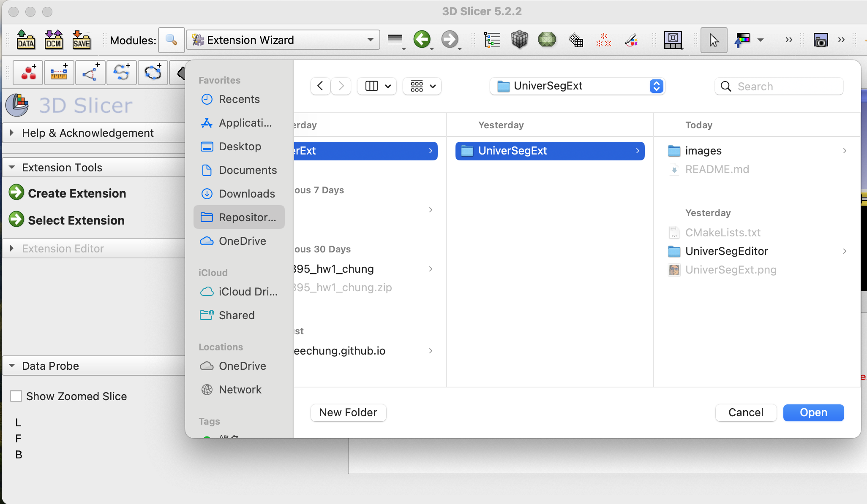Click the mouse pointer arrow toolbar icon
Viewport: 867px width, 504px height.
point(714,40)
